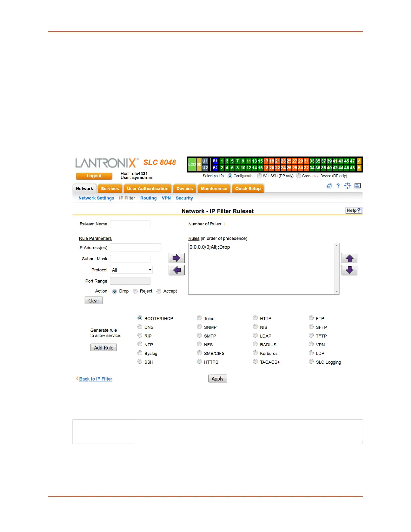Select SNMP service option
Viewport: 411px width, 532px height.
pos(199,326)
